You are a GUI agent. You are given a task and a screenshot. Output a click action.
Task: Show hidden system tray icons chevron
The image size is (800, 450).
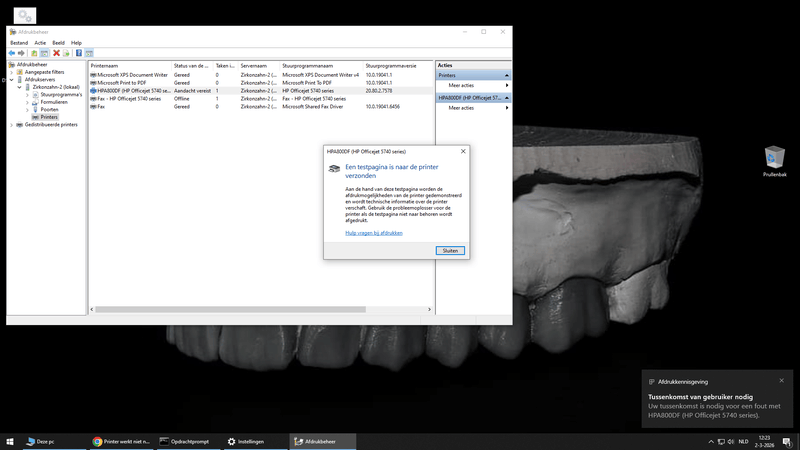coord(711,442)
